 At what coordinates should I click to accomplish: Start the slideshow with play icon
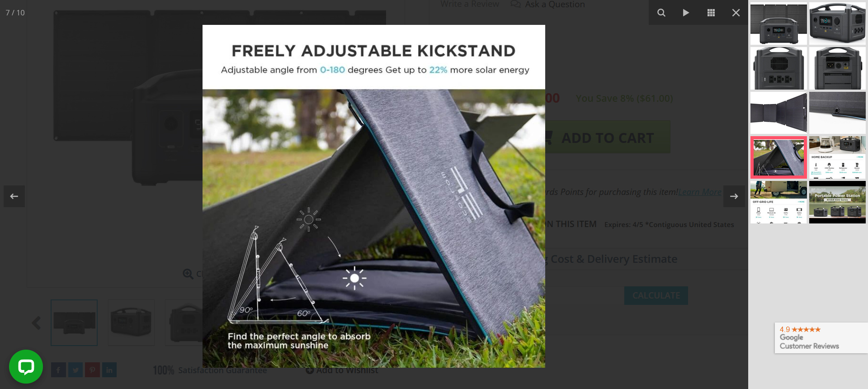(x=686, y=13)
